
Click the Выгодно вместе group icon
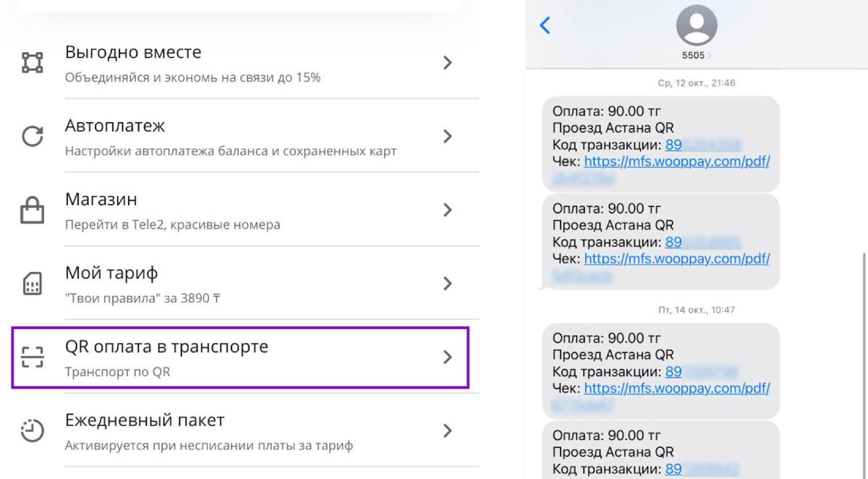tap(33, 63)
